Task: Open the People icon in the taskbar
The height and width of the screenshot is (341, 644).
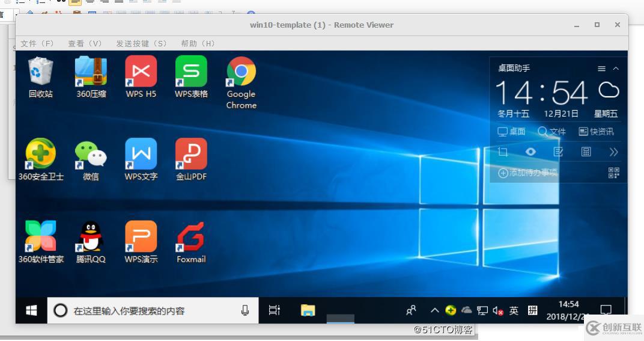Action: [411, 310]
